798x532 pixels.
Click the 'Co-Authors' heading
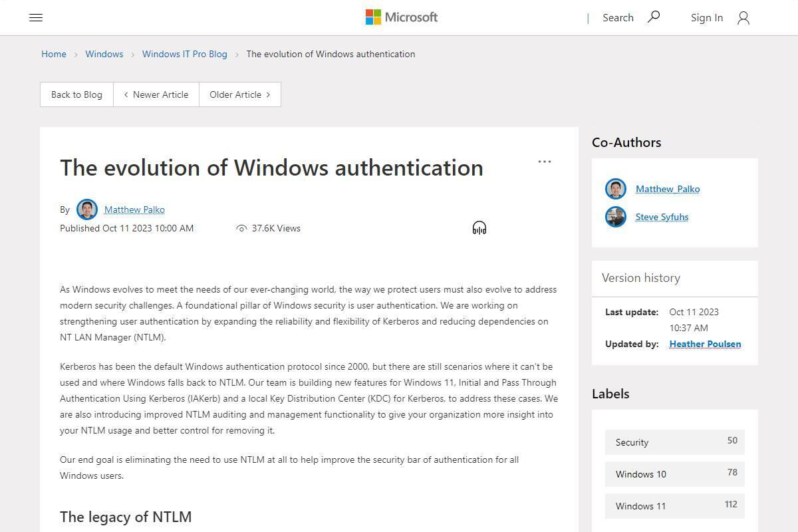coord(626,142)
